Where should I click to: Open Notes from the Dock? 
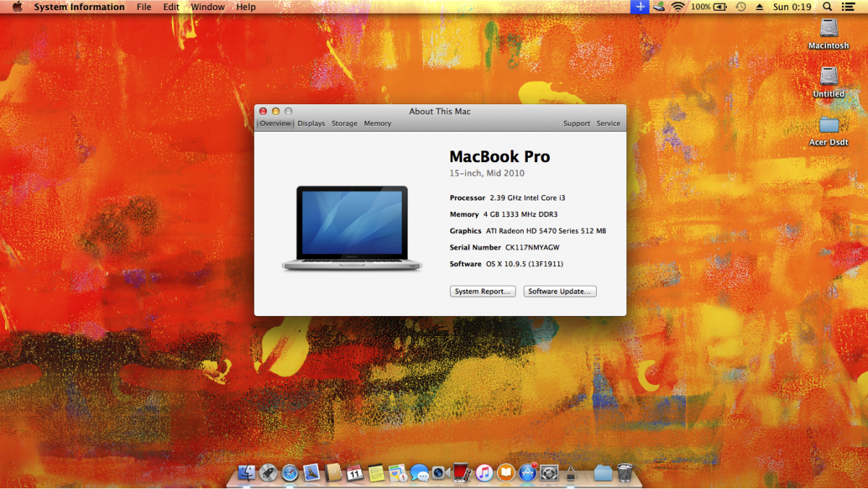(x=376, y=473)
